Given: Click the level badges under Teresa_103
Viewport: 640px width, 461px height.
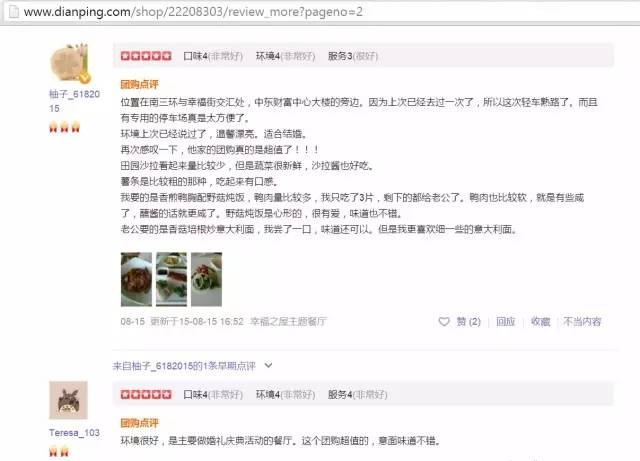Looking at the screenshot, I should [59, 452].
